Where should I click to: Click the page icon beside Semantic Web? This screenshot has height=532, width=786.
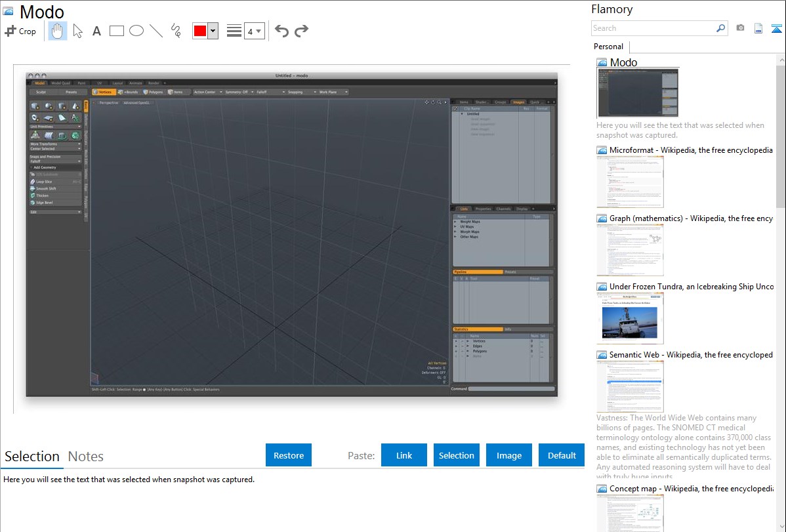tap(602, 355)
